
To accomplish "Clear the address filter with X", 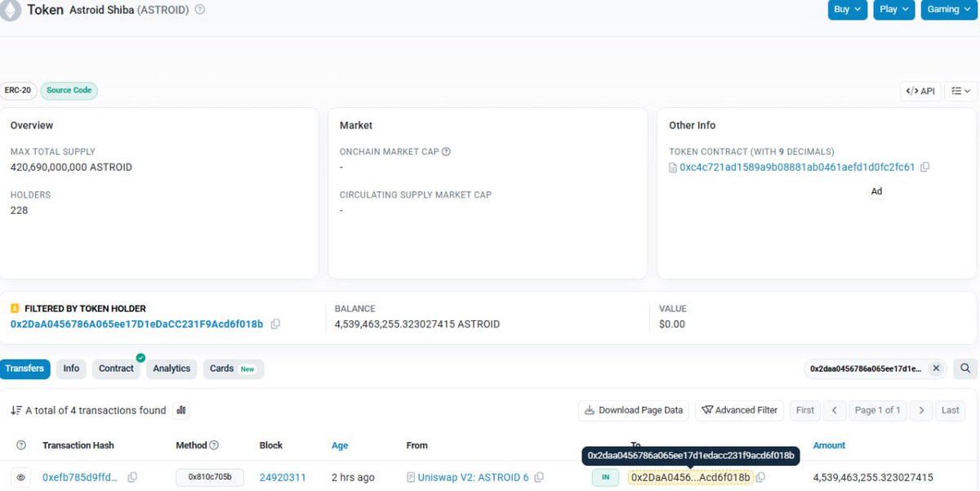I will (937, 368).
